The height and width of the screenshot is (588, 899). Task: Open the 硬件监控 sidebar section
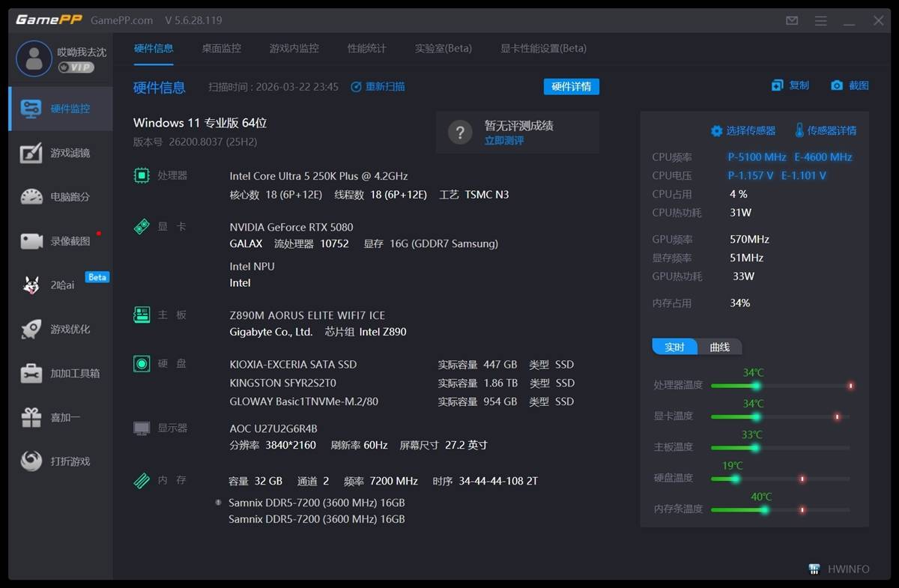click(x=60, y=109)
